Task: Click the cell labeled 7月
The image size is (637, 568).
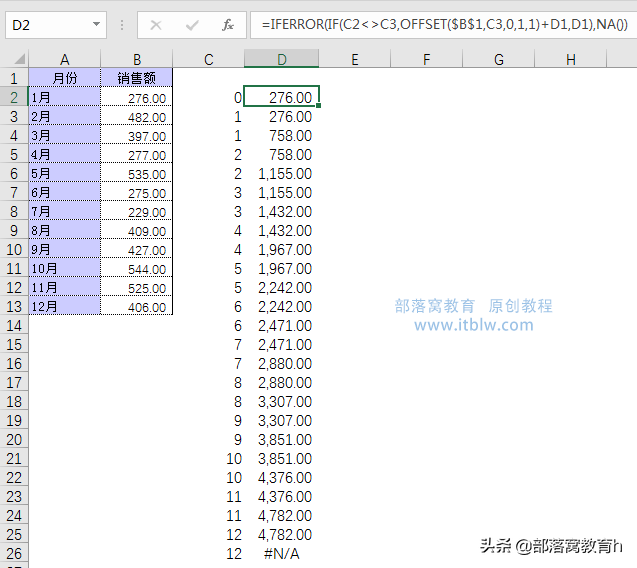Action: pos(65,212)
